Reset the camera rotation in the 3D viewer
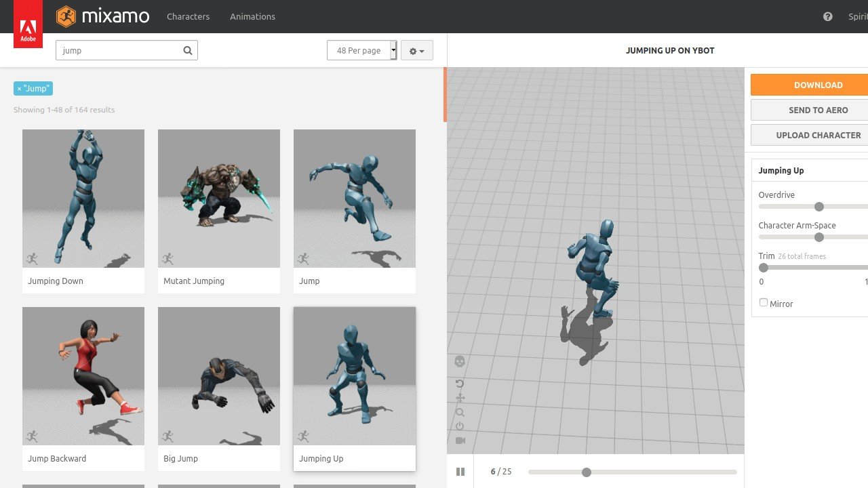The width and height of the screenshot is (868, 488). pyautogui.click(x=460, y=383)
